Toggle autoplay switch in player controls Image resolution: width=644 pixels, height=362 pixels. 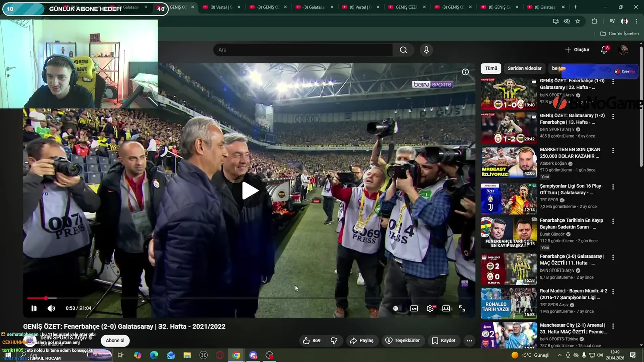point(396,308)
